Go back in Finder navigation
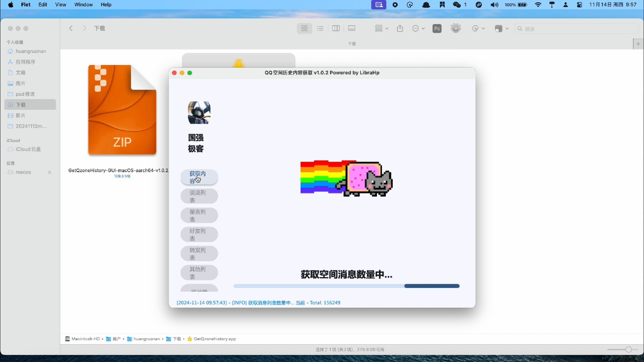Screen dimensions: 644x362 [71, 28]
